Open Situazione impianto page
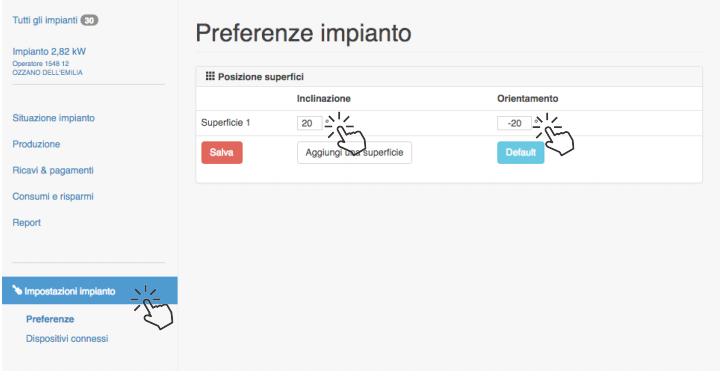The image size is (725, 376). [x=54, y=118]
